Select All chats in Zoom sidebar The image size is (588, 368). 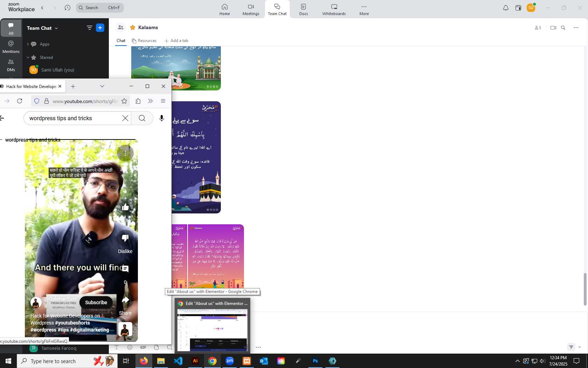(11, 28)
